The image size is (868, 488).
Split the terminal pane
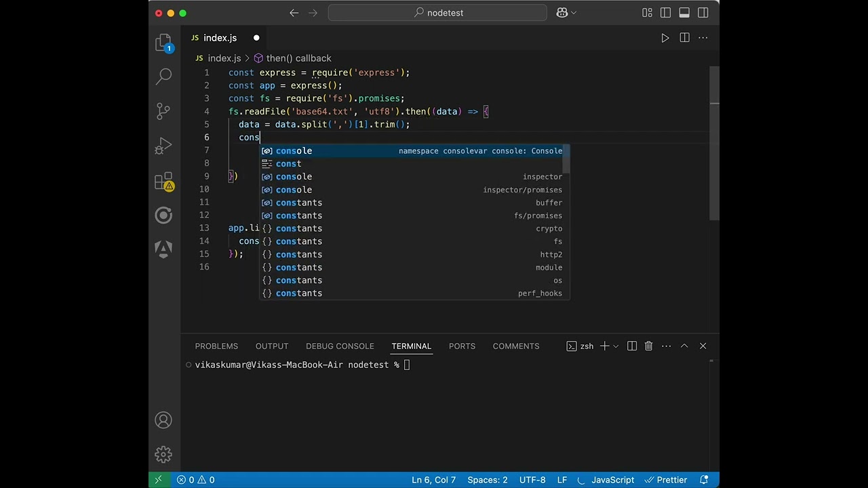click(632, 346)
